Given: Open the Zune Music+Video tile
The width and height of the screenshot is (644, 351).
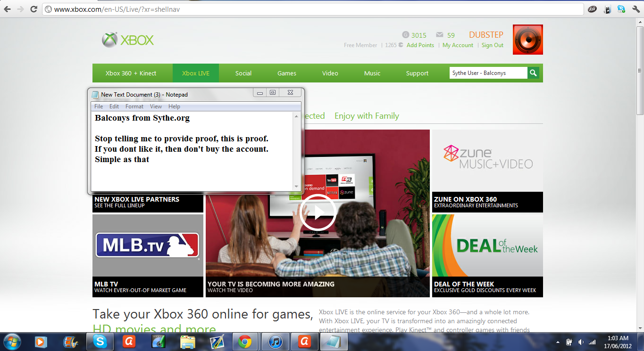Looking at the screenshot, I should 487,171.
